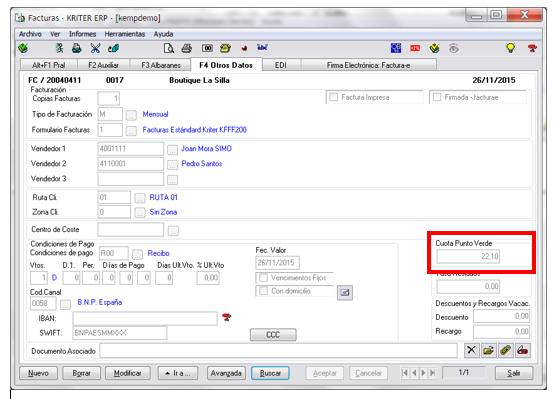Click the red XML toolbar icon

click(415, 48)
